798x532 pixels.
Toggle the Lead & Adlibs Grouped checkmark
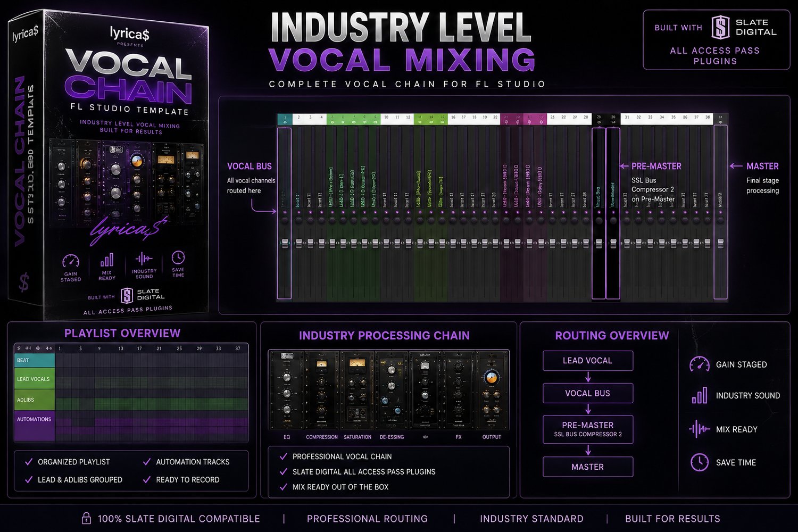[x=29, y=479]
